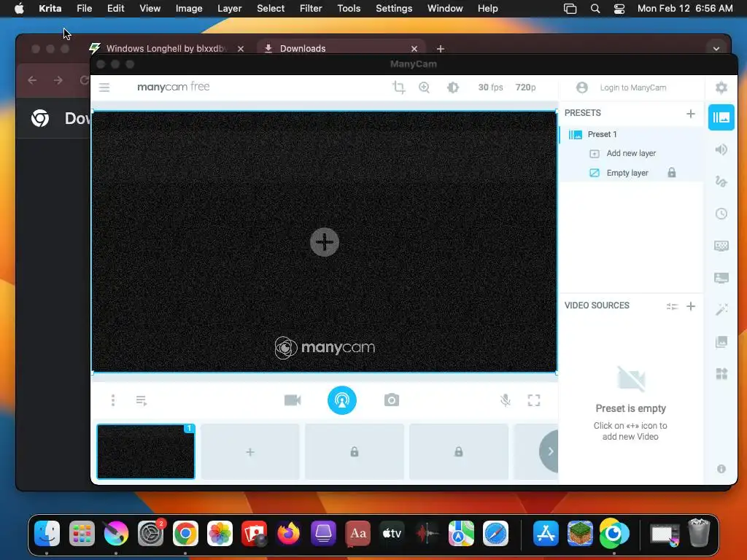Open video sources settings sliders icon

672,306
